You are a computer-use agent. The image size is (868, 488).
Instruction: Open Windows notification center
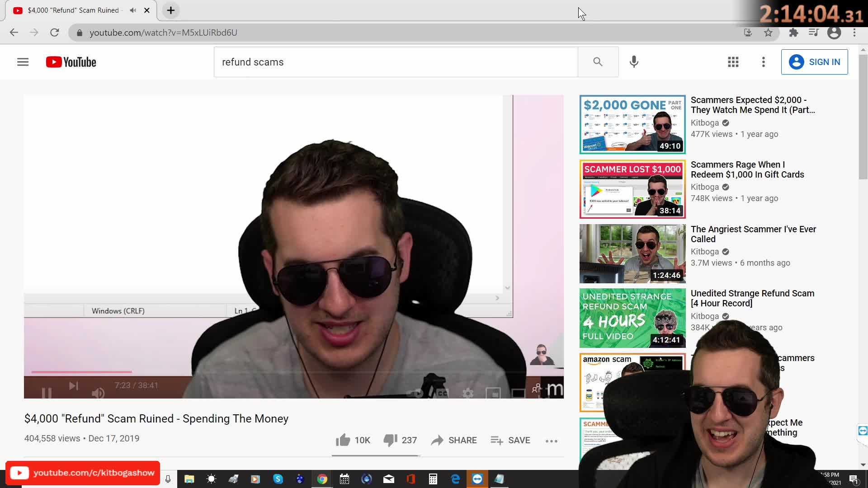pos(854,479)
